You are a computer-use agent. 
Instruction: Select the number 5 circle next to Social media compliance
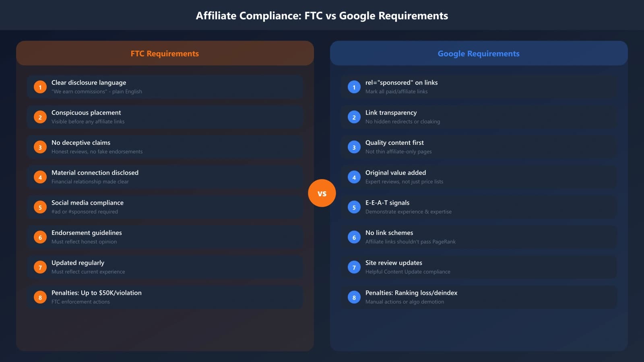click(x=40, y=207)
